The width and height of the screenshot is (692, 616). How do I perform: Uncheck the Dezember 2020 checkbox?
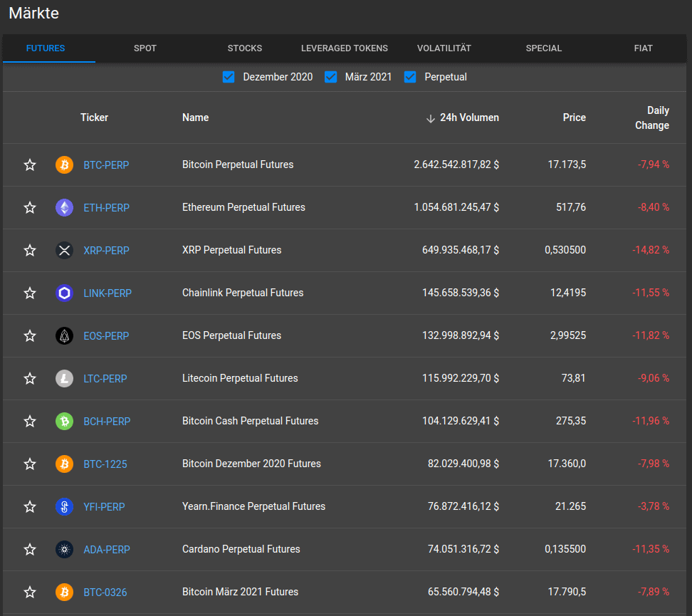coord(229,77)
